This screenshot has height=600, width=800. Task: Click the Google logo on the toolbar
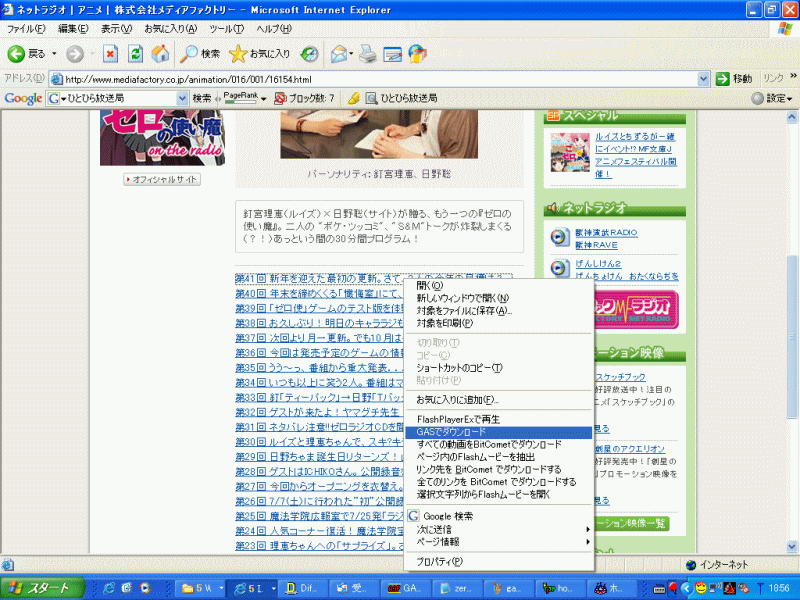[x=23, y=98]
